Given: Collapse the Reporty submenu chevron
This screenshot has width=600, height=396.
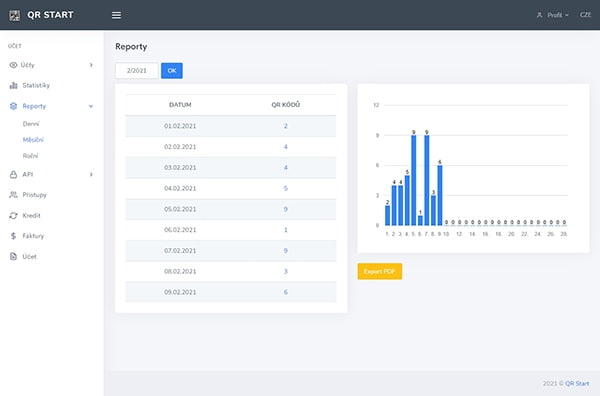Looking at the screenshot, I should pos(91,106).
